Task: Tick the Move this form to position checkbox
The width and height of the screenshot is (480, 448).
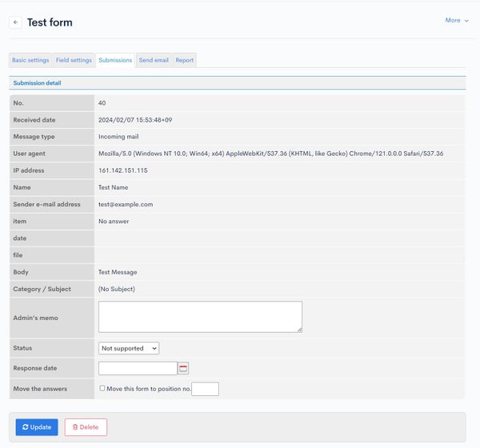Action: 102,388
